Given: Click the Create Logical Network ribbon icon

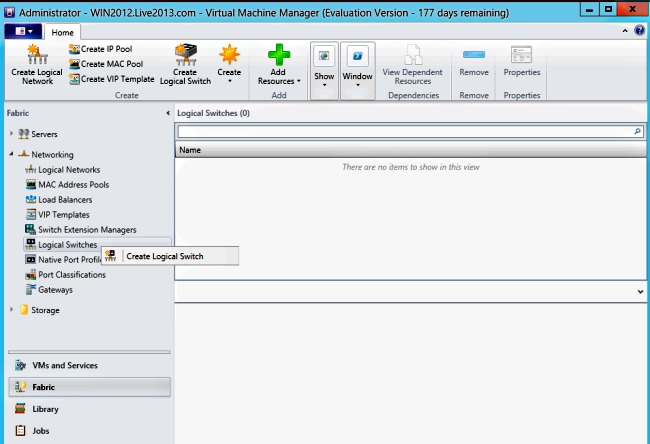Looking at the screenshot, I should [x=37, y=55].
